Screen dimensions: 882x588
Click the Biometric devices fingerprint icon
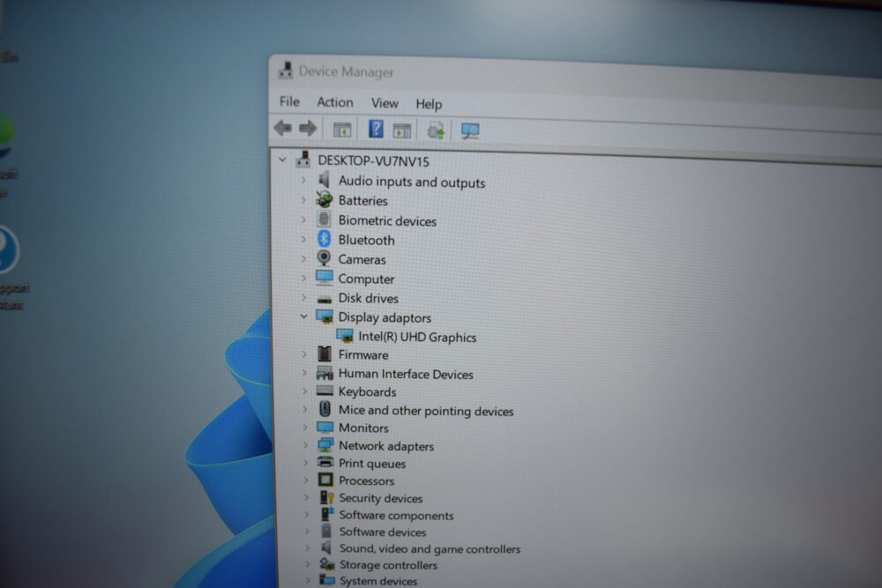324,220
